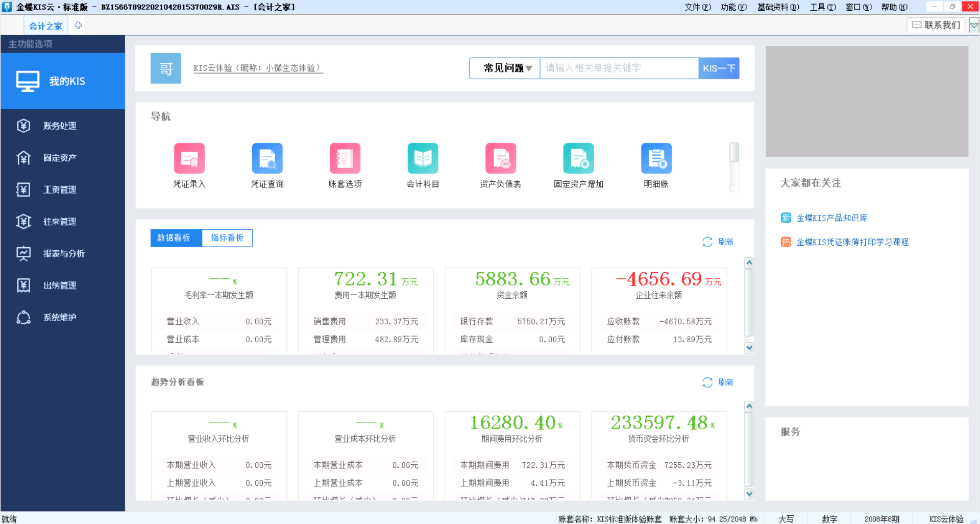Expand the 常见问题 dropdown
Screen dimensions: 980x524
(507, 68)
